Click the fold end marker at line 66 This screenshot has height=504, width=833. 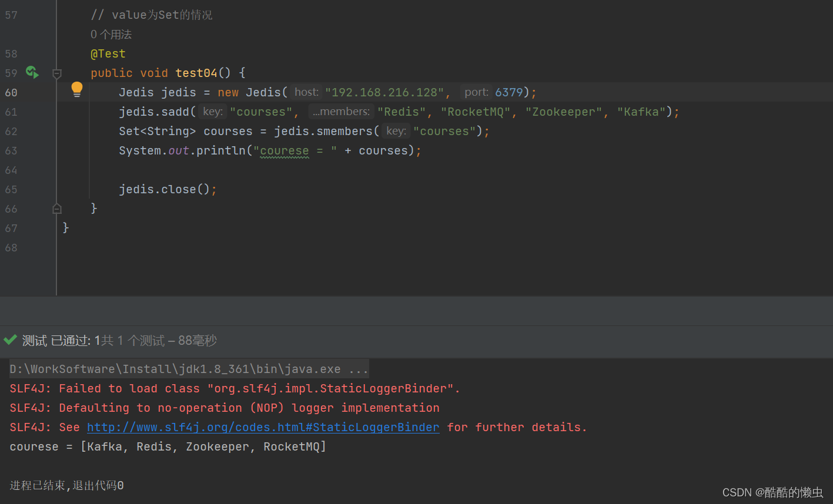click(57, 209)
